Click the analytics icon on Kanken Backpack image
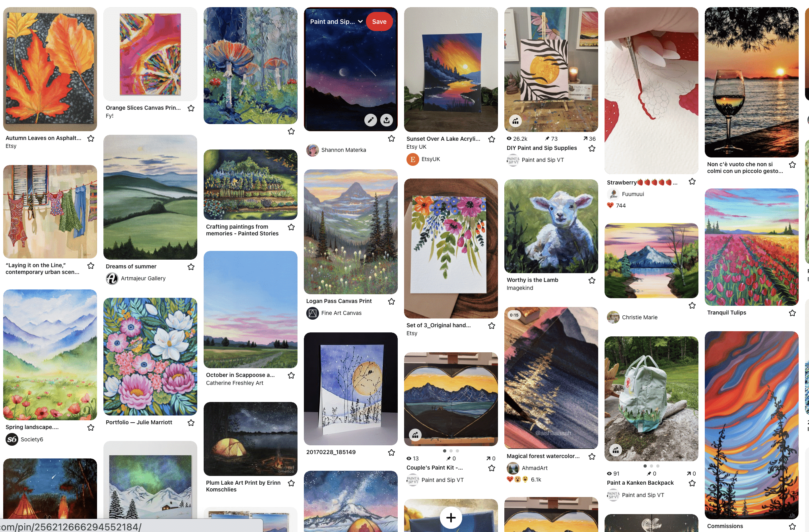Image resolution: width=809 pixels, height=532 pixels. (616, 450)
